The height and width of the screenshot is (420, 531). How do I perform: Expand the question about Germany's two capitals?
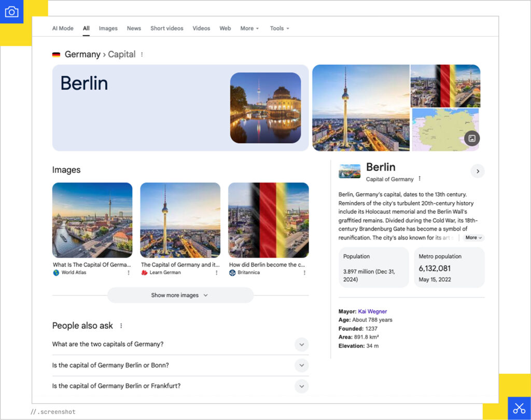[301, 344]
